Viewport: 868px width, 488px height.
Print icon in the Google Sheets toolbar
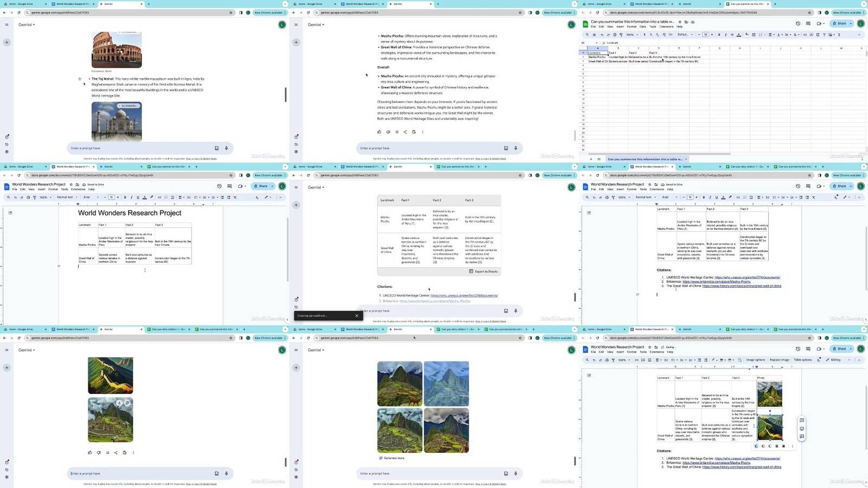coord(615,35)
